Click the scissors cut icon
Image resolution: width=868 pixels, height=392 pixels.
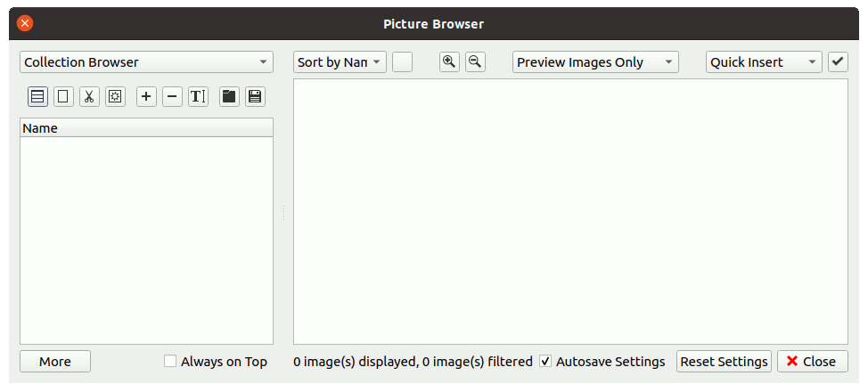pos(89,96)
